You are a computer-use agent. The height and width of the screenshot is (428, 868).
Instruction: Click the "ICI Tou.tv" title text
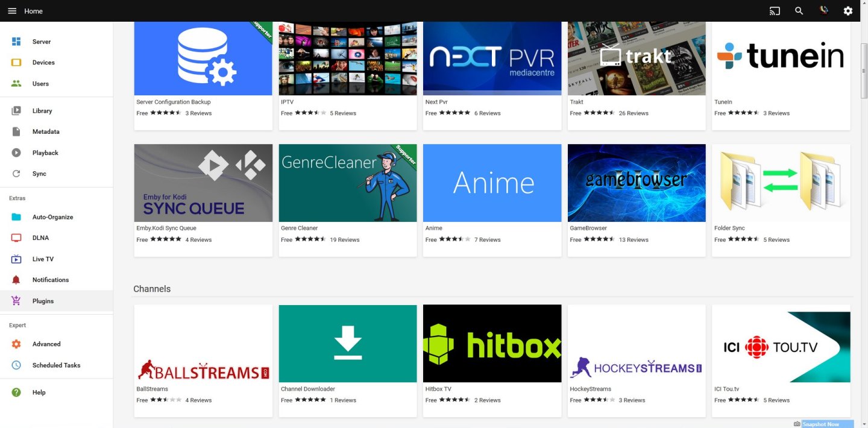coord(726,389)
